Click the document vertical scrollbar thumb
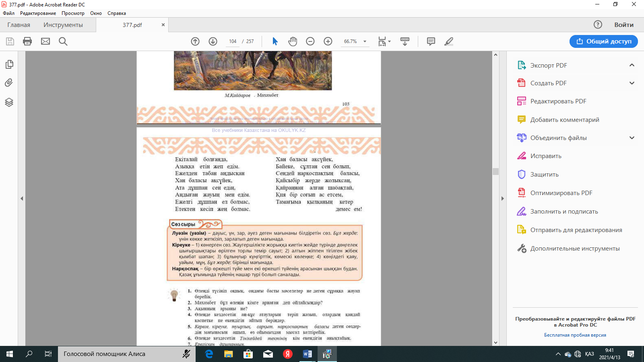The height and width of the screenshot is (362, 644). point(495,171)
